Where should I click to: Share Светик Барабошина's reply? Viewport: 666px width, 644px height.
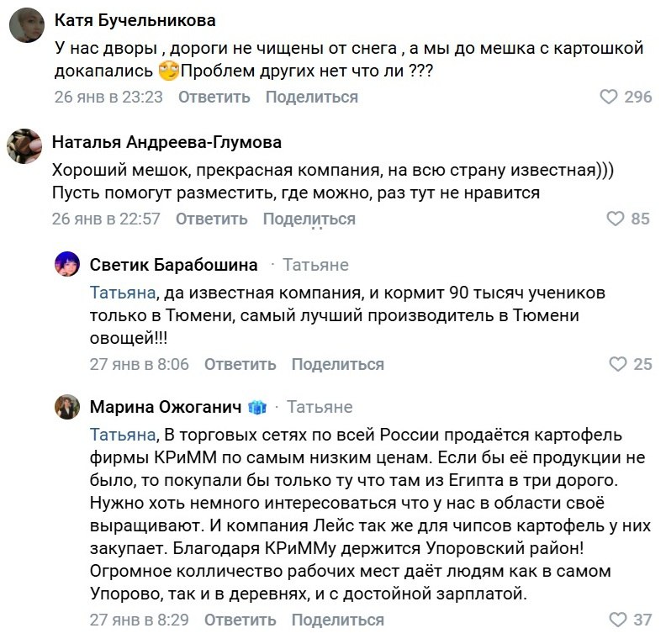(x=337, y=364)
